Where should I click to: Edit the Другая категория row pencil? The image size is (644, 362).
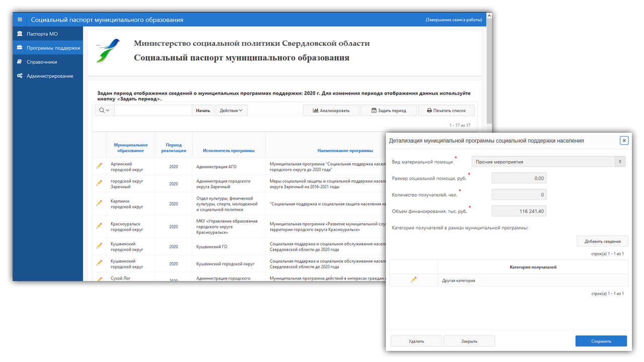pyautogui.click(x=414, y=280)
